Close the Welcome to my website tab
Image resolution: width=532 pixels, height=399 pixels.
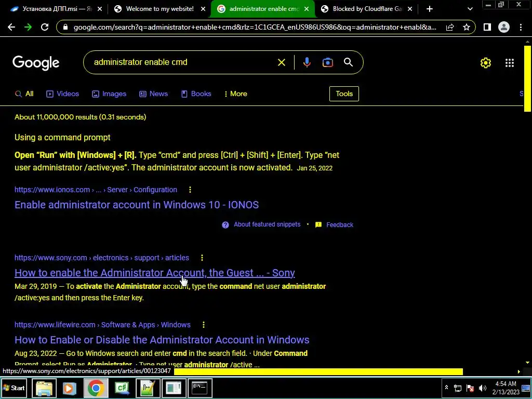tap(203, 9)
